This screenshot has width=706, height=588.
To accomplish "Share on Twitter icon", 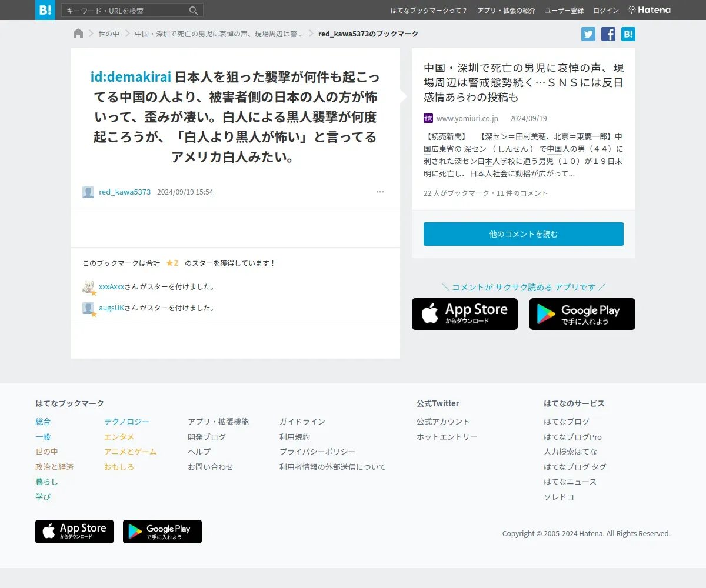I will click(x=588, y=34).
